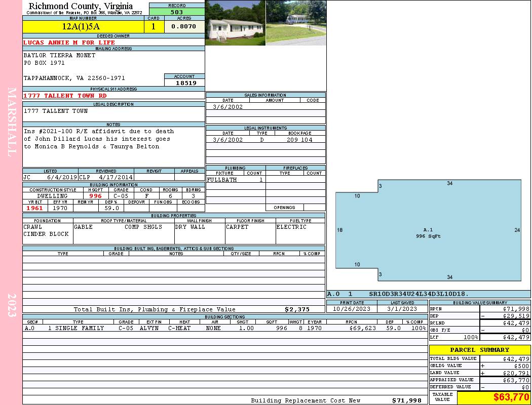Click the 2023 year label on sidebar
Image resolution: width=532 pixels, height=405 pixels.
pyautogui.click(x=12, y=305)
